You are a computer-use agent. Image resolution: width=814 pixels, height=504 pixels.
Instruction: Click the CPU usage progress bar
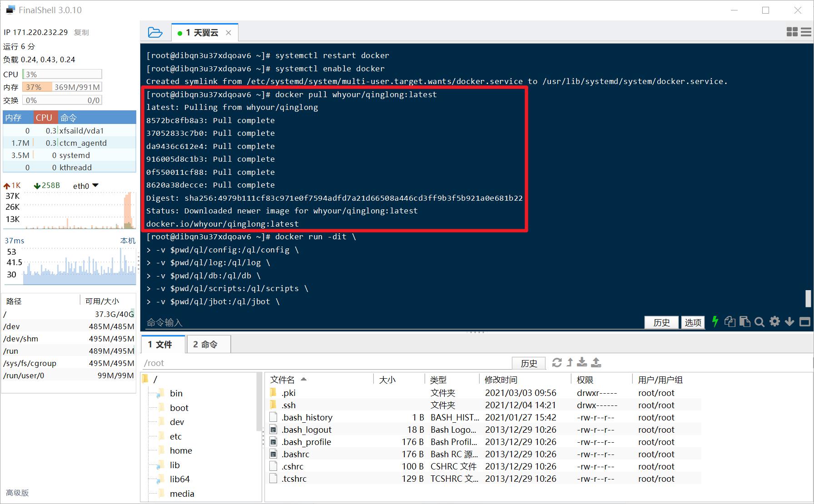coord(62,74)
